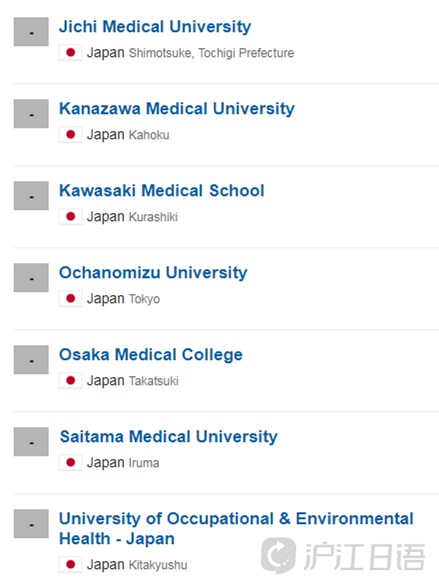Open the Ochanomizu University link

coord(153,273)
